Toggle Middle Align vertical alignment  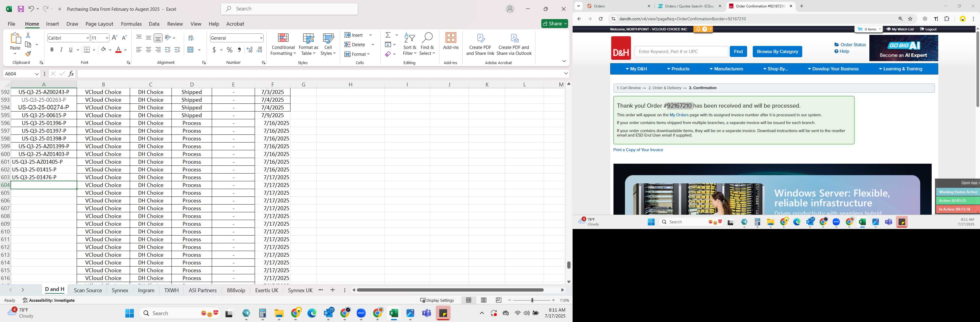pos(148,38)
